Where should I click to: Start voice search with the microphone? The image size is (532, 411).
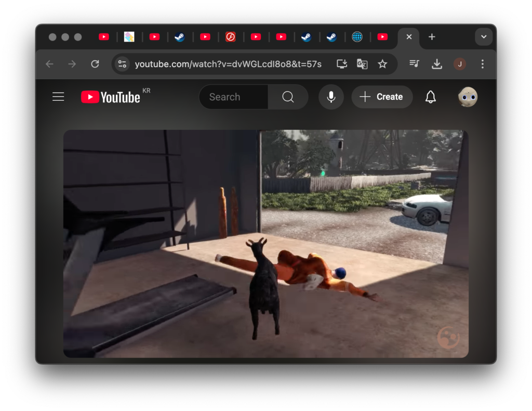pos(331,97)
